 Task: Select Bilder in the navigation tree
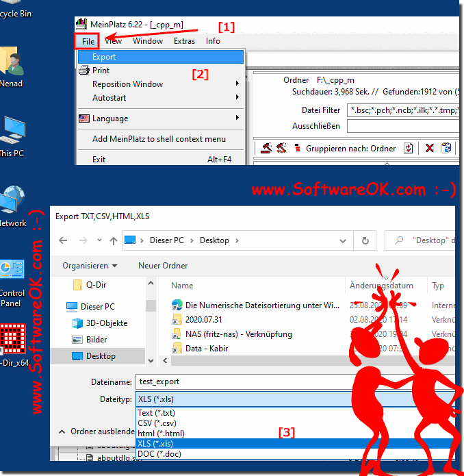click(90, 340)
